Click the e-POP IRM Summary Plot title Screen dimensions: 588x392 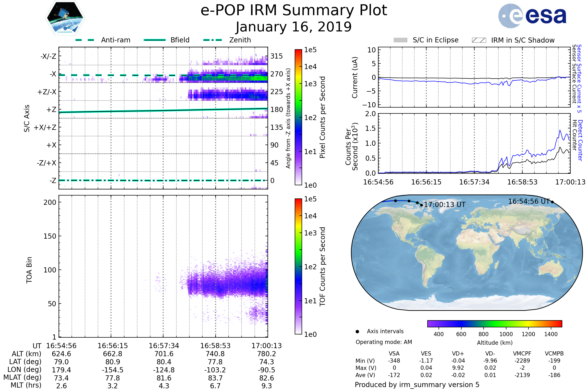[294, 11]
